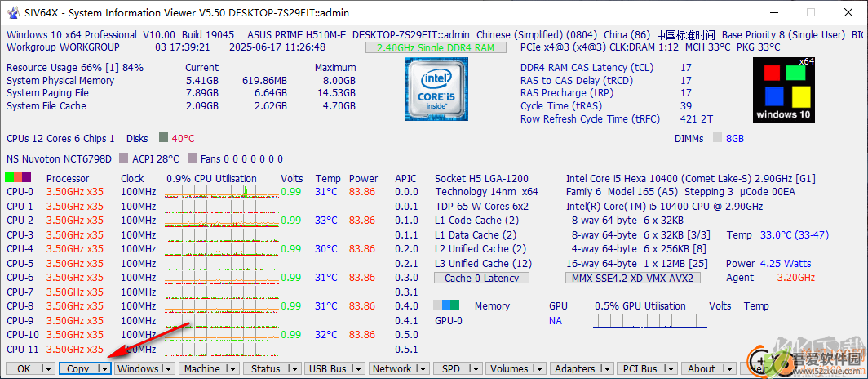Open the SPD button
The height and width of the screenshot is (379, 868).
pyautogui.click(x=452, y=368)
